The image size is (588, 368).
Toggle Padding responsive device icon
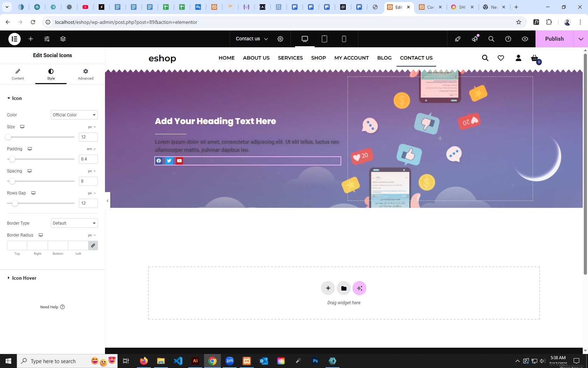[x=30, y=149]
